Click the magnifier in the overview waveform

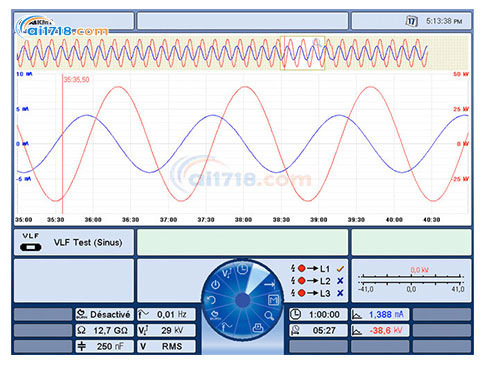tap(316, 43)
